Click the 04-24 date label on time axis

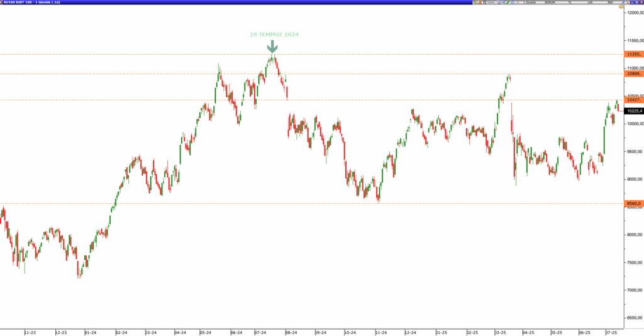180,333
